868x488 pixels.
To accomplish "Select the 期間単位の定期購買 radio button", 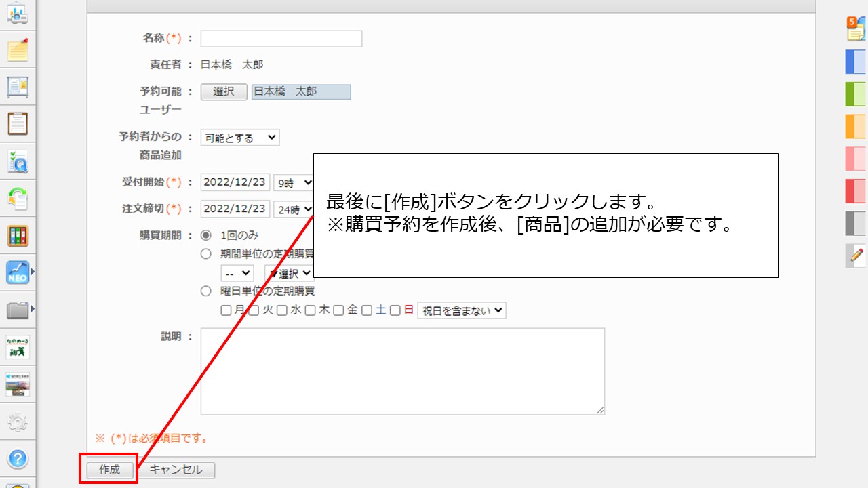I will [206, 254].
